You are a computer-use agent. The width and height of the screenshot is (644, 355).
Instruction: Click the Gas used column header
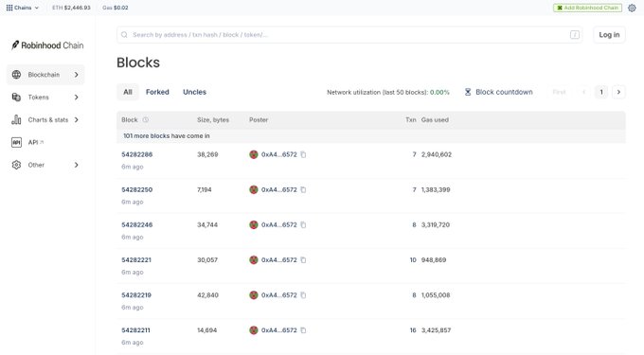(x=435, y=120)
